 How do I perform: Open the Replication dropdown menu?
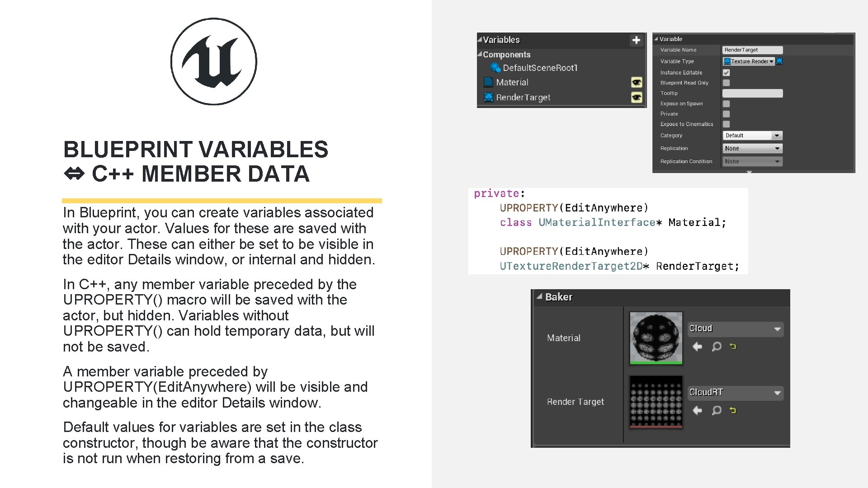point(752,148)
